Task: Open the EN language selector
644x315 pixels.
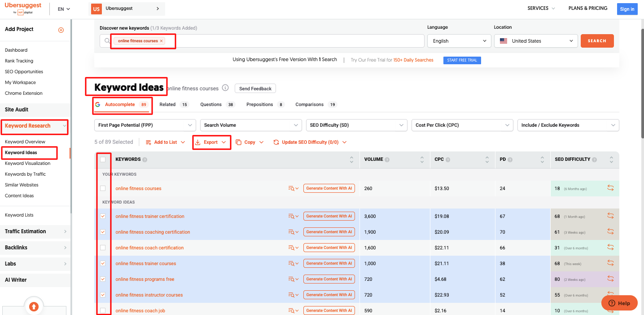Action: coord(64,9)
